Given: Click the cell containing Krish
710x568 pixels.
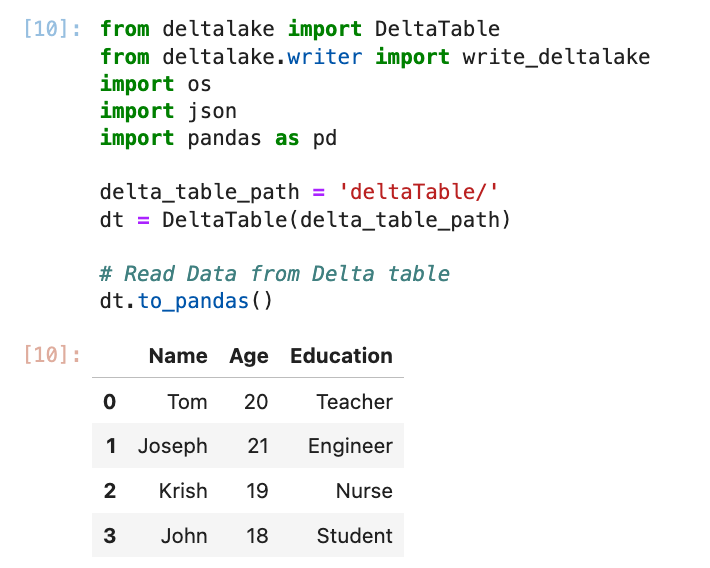Looking at the screenshot, I should click(x=183, y=491).
